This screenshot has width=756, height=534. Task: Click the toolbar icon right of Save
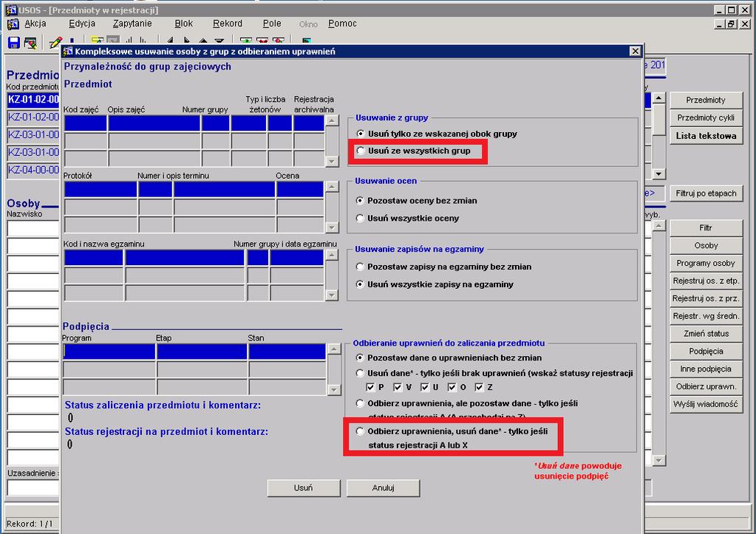point(30,43)
